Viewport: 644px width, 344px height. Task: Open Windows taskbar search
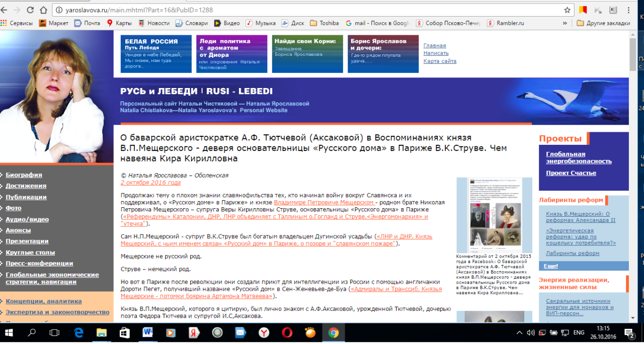coord(32,332)
